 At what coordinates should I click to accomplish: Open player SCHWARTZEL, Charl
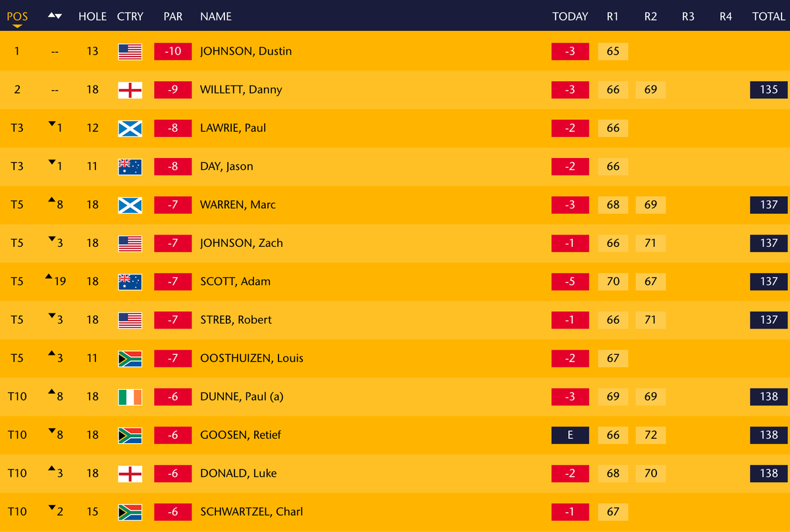251,512
